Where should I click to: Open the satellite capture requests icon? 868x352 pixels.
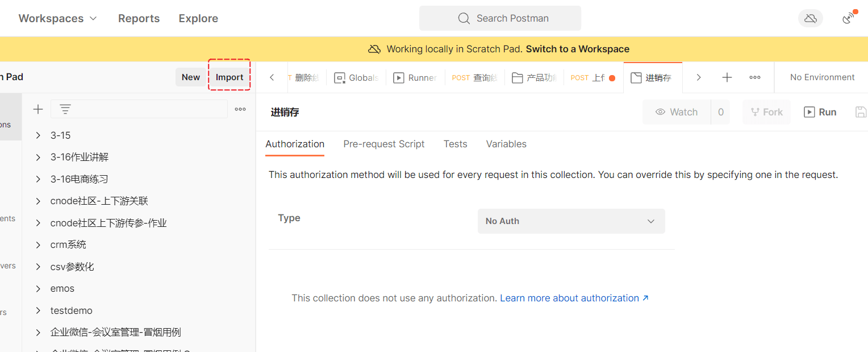coord(849,18)
